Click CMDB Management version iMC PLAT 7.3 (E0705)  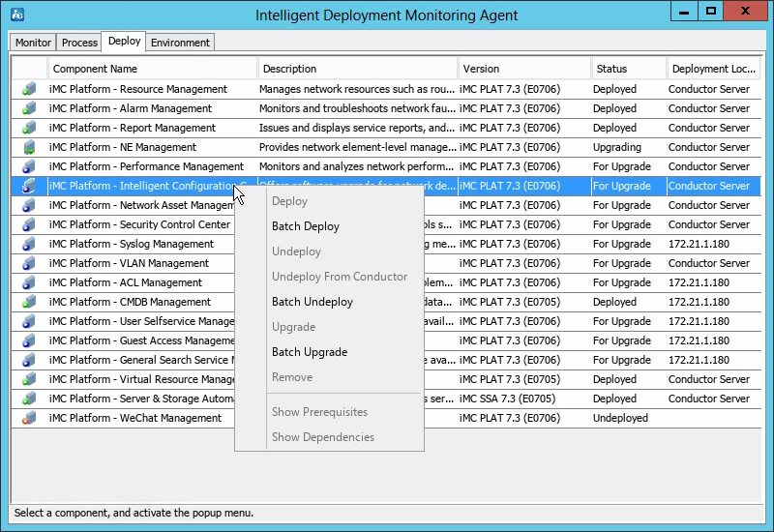point(510,302)
